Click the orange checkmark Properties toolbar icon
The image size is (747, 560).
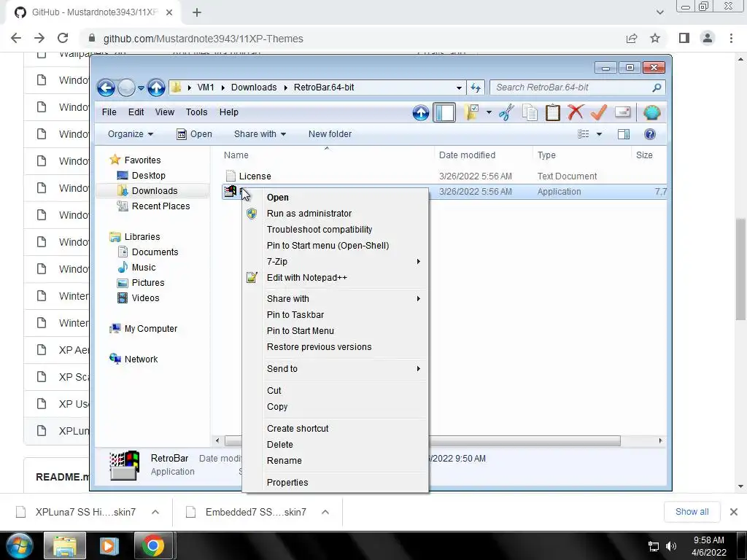click(598, 113)
